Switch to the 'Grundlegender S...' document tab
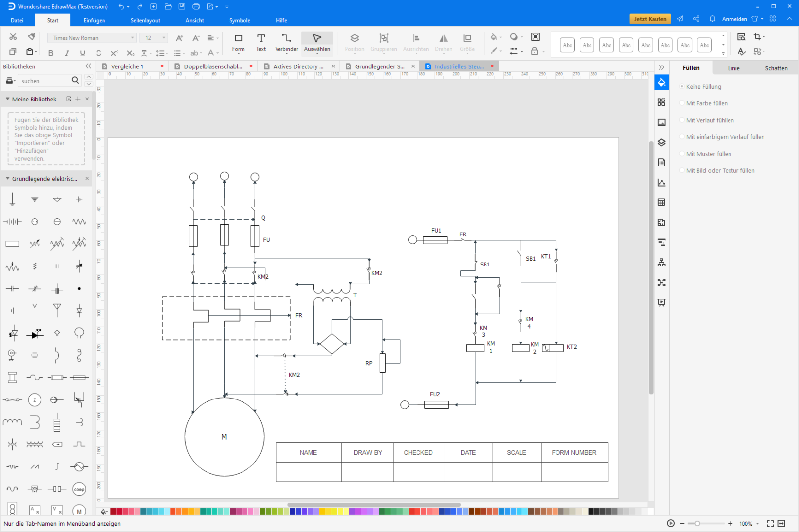Image resolution: width=799 pixels, height=532 pixels. coord(380,66)
